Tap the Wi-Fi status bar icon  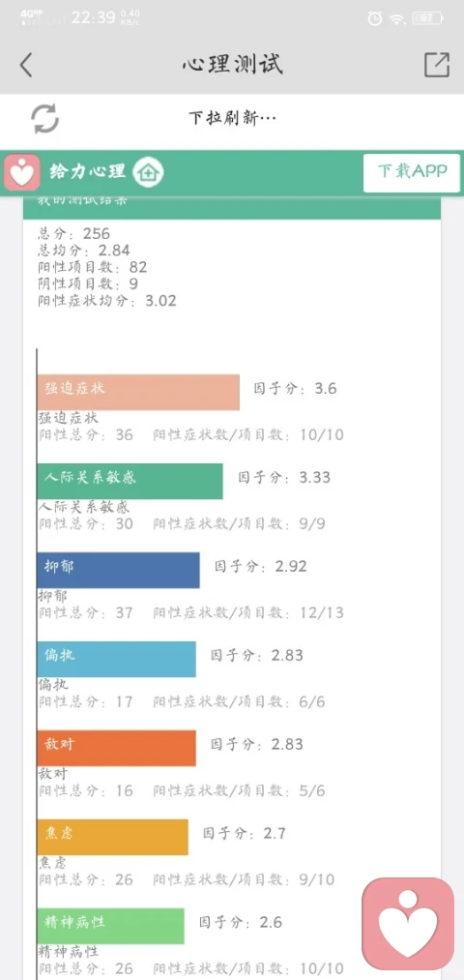(x=396, y=18)
